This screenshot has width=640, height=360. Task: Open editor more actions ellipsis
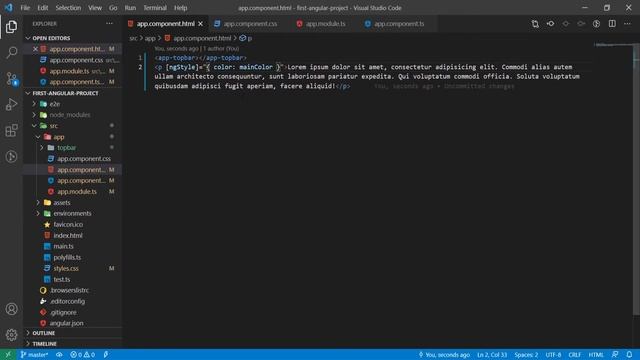[627, 24]
